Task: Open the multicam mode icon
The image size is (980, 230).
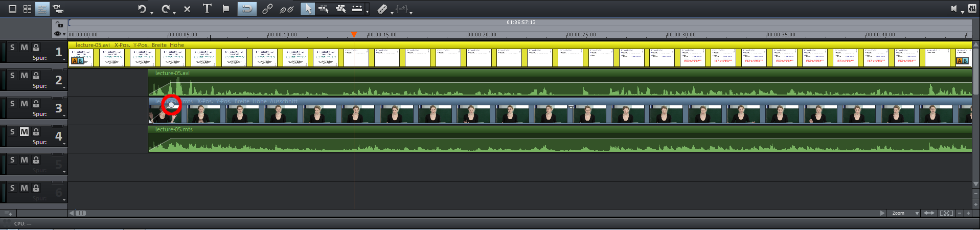Action: tap(58, 9)
